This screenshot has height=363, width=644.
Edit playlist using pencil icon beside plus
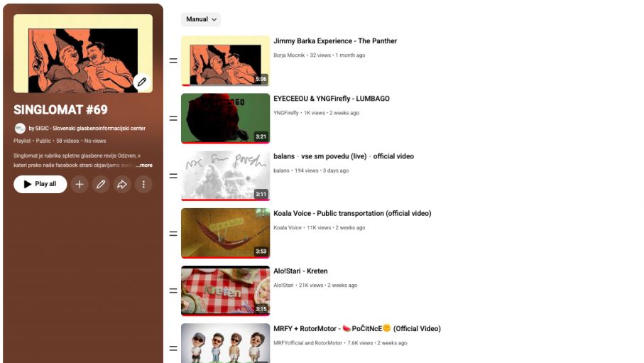click(101, 184)
